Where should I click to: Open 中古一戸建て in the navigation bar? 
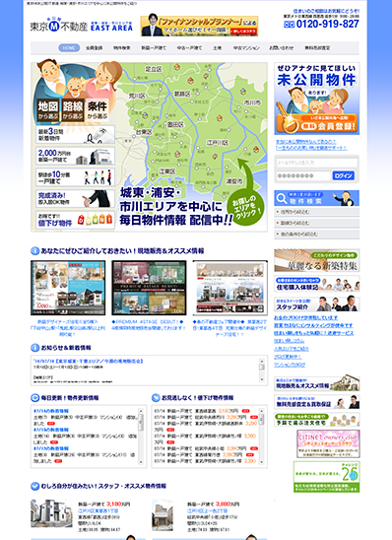[x=189, y=48]
